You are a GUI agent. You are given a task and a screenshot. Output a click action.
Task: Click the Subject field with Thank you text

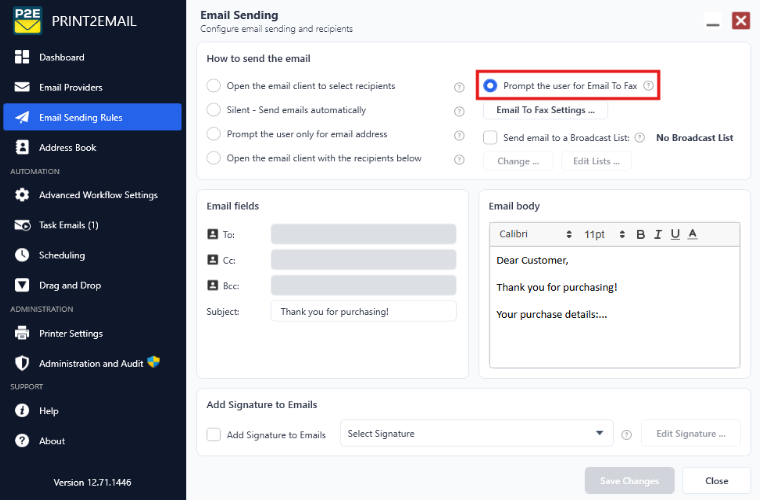(364, 311)
